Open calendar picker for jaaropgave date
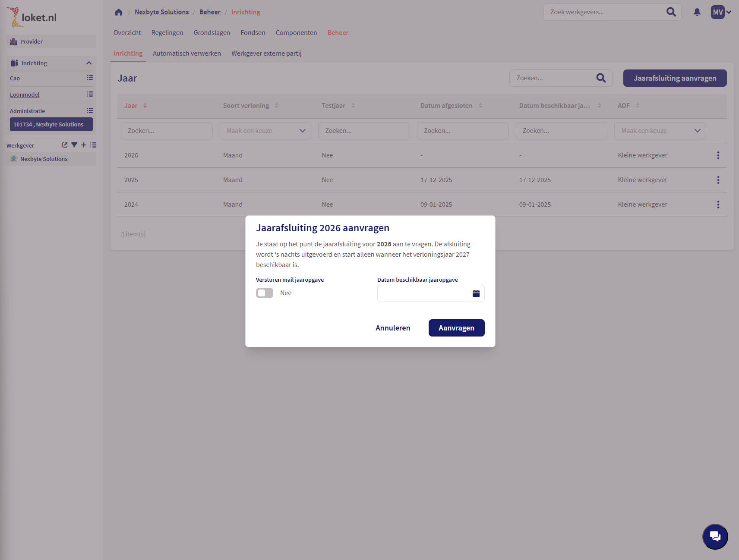 pos(476,293)
